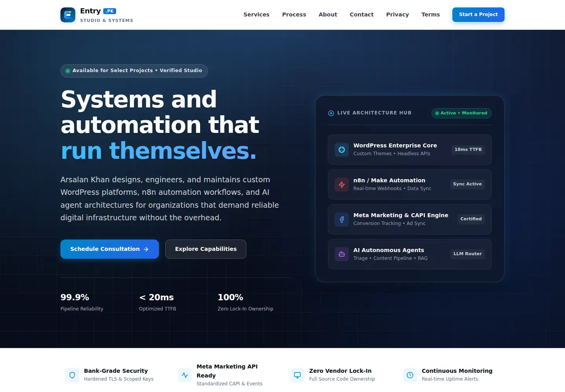565x392 pixels.
Task: Click the arrow icon in Schedule Consultation
Action: click(146, 249)
